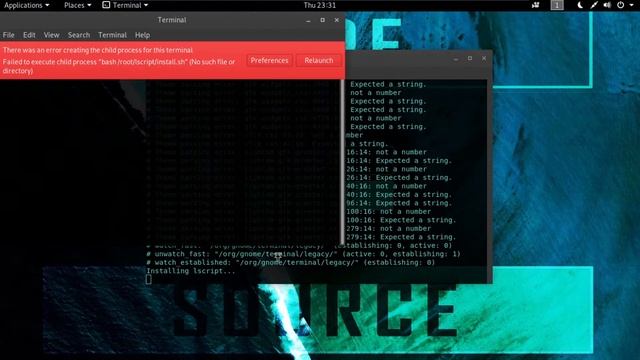
Task: Select workspace indicator number 1
Action: pos(557,5)
